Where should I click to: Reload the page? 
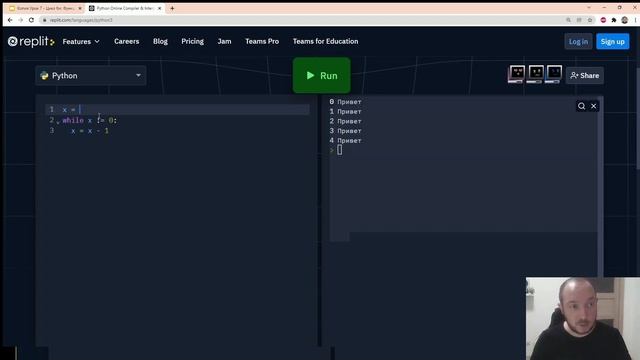click(x=31, y=20)
